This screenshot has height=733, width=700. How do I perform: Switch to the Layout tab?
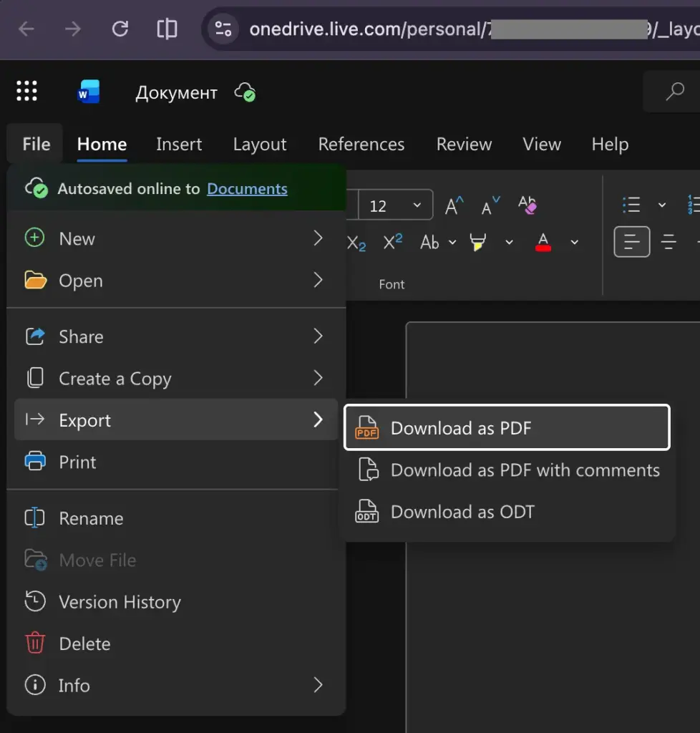260,144
